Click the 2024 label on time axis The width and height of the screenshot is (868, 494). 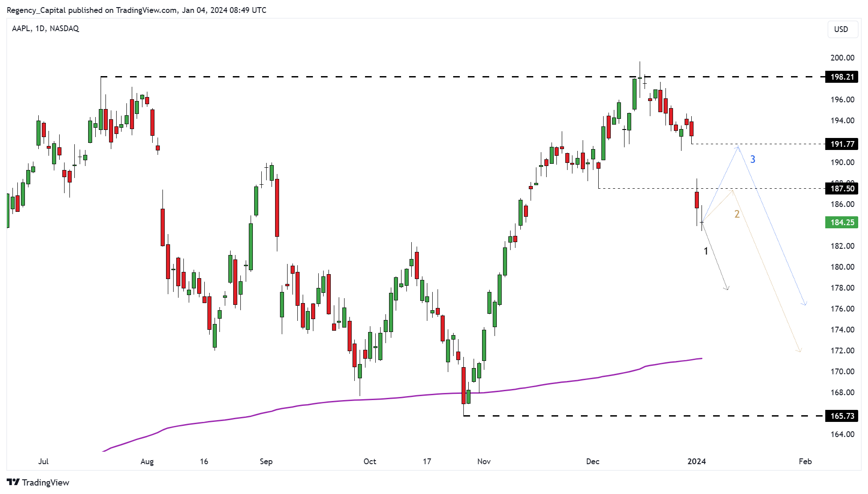[697, 462]
